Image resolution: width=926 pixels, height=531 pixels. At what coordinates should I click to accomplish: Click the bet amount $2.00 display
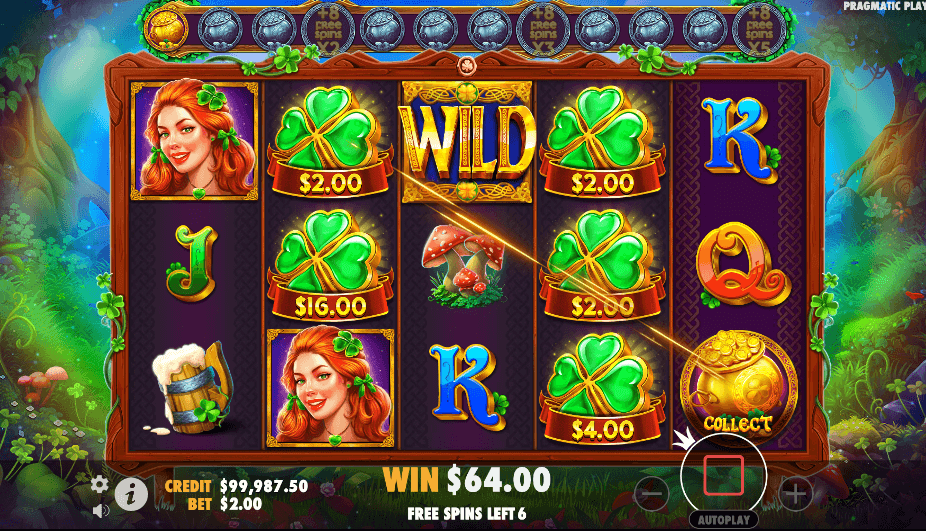(241, 503)
